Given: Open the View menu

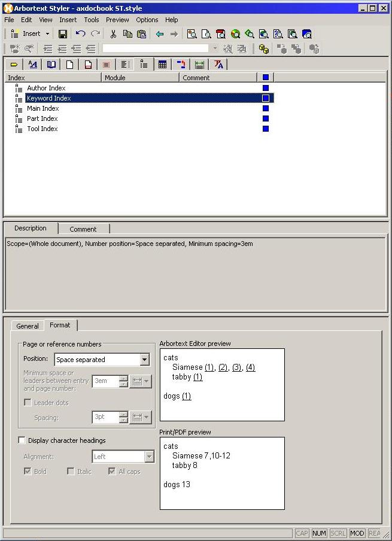Looking at the screenshot, I should 45,20.
